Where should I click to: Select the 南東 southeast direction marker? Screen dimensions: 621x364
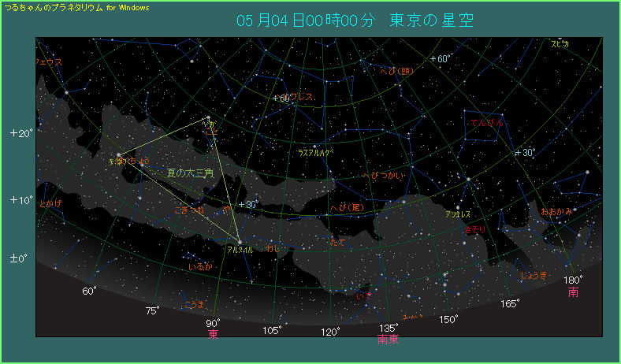tap(388, 340)
